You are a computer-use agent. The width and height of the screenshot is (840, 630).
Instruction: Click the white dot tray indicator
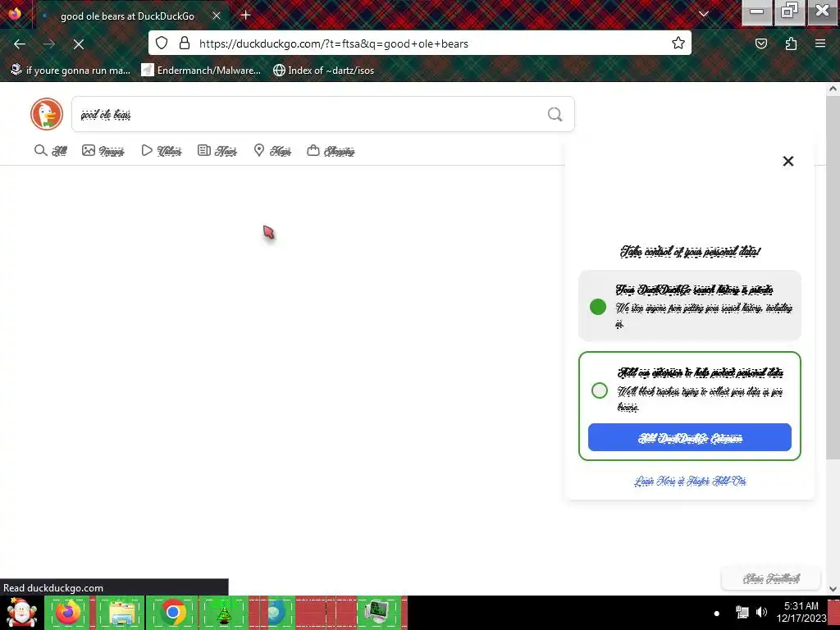pyautogui.click(x=717, y=613)
